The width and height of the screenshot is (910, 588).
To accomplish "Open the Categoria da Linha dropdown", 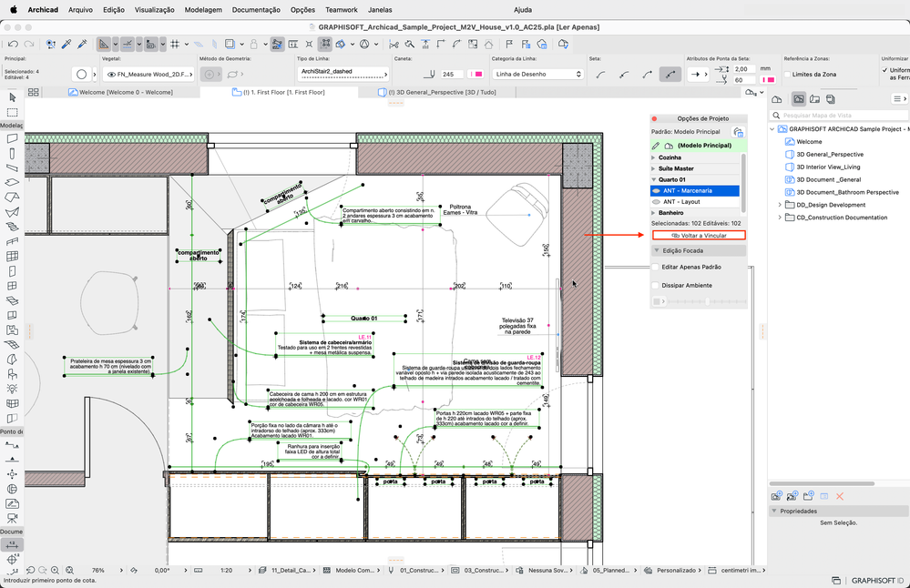I will coord(537,75).
